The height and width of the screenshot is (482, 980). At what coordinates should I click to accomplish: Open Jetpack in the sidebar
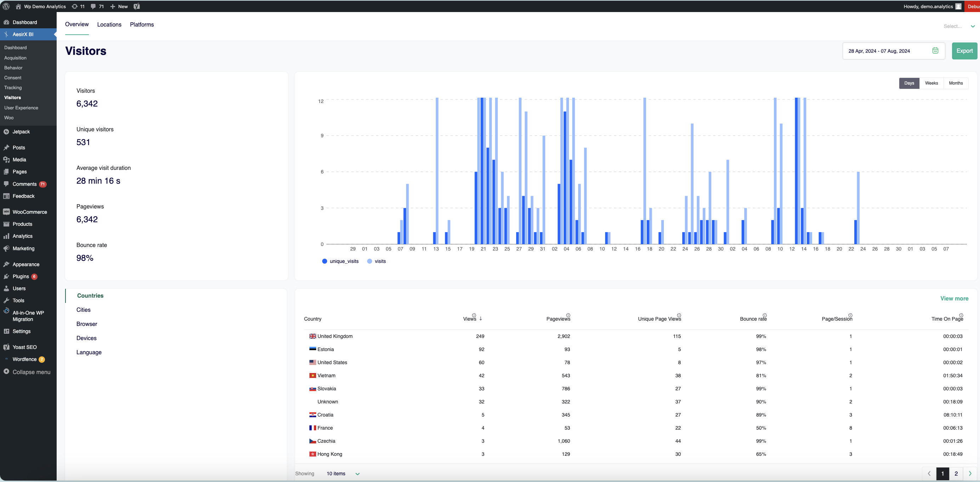pyautogui.click(x=28, y=132)
